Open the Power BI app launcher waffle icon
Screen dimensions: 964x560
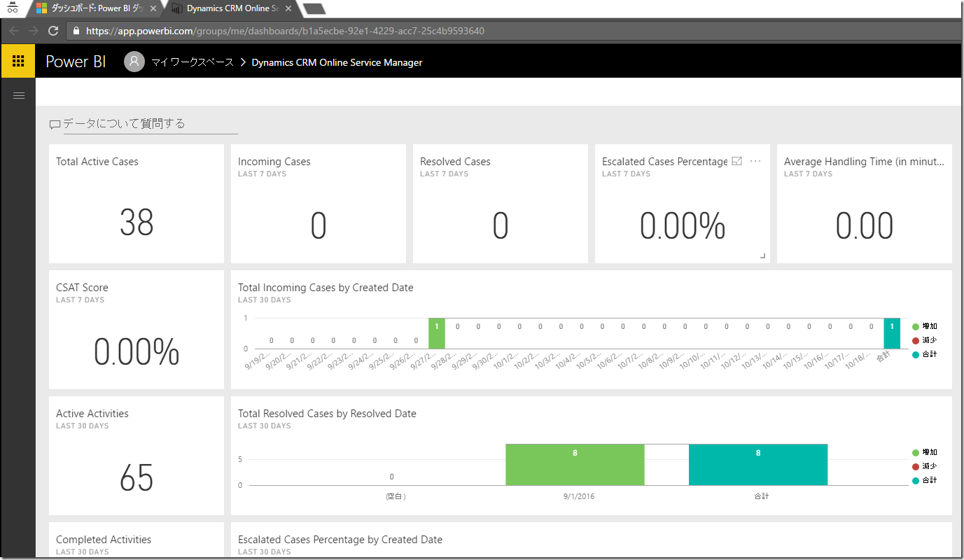(18, 61)
